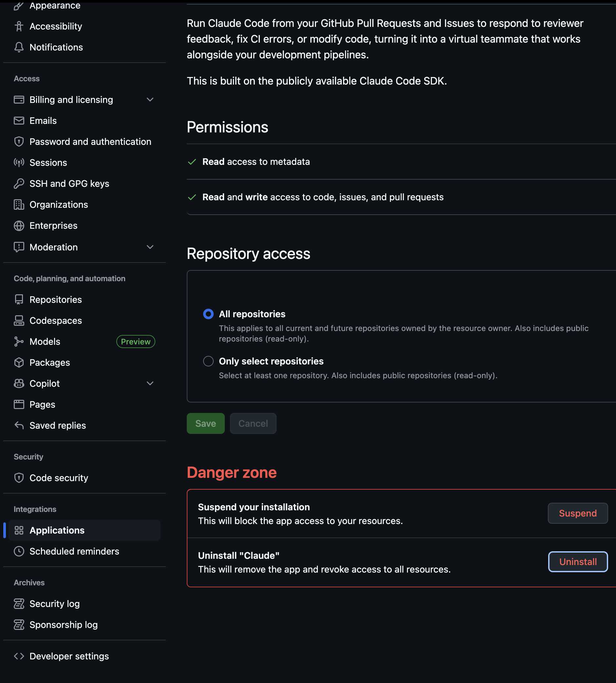Click the Packages box icon
This screenshot has height=683, width=616.
(x=19, y=362)
